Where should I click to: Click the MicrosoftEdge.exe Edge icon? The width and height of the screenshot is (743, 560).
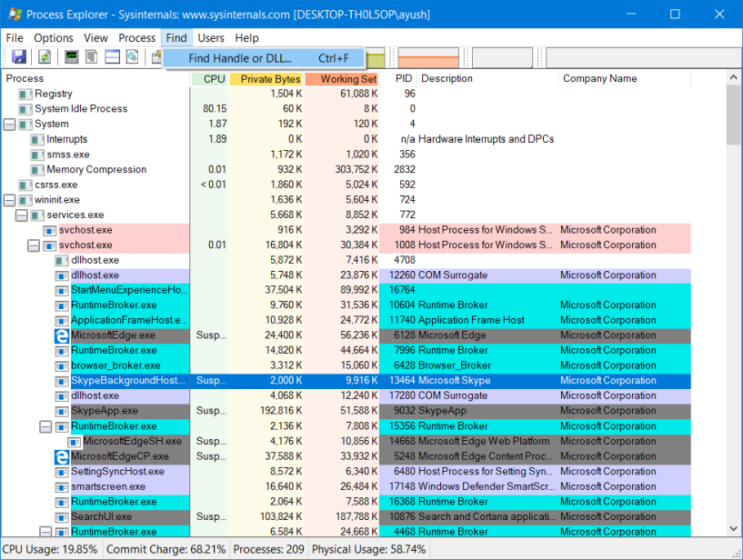tap(63, 335)
